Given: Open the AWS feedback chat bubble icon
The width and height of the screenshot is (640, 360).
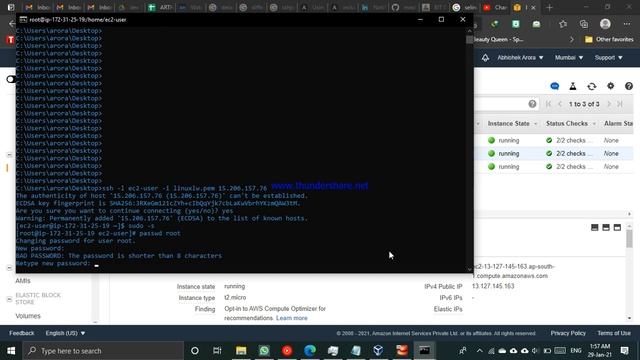Looking at the screenshot, I should point(554,86).
